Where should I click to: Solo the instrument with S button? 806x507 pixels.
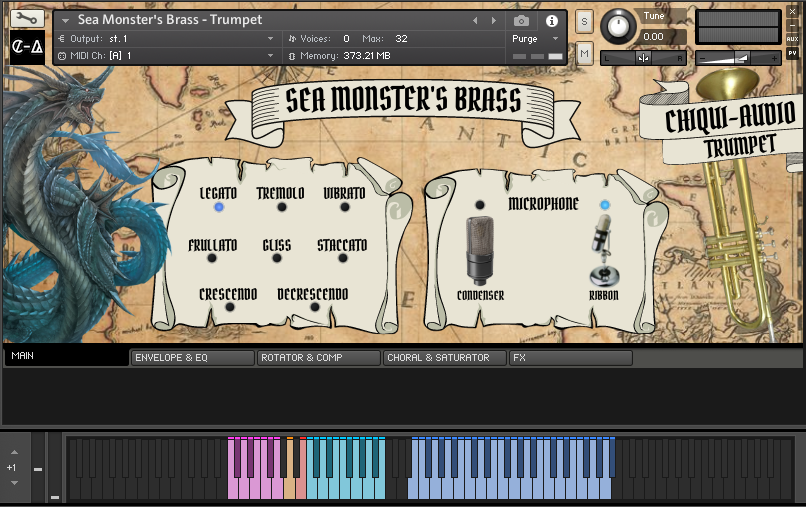tap(584, 21)
